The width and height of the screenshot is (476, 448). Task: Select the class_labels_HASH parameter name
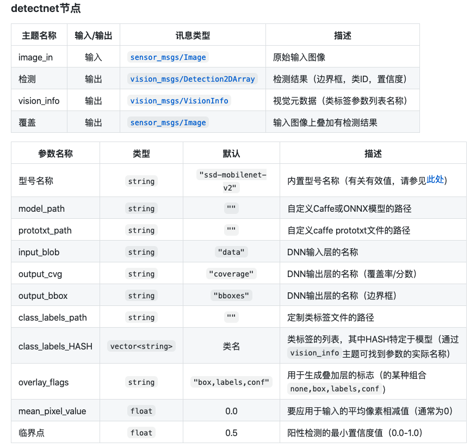(55, 346)
